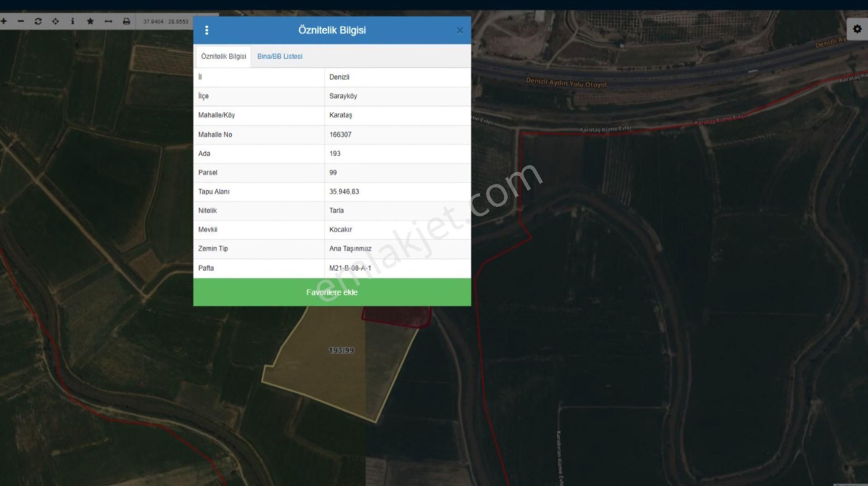Screen dimensions: 868x486
Task: Click the Pafta field label
Action: (x=206, y=268)
